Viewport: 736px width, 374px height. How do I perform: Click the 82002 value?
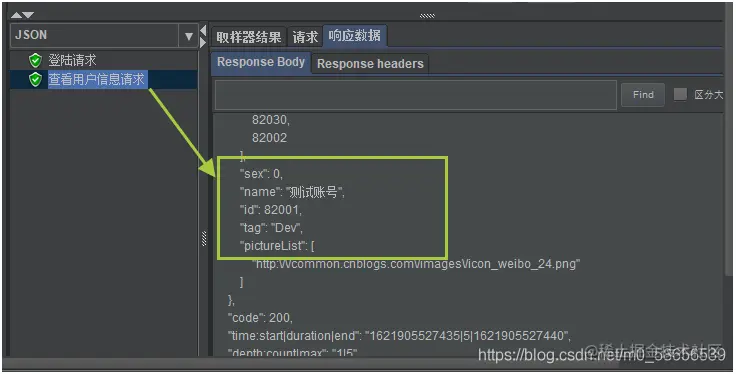click(x=269, y=138)
